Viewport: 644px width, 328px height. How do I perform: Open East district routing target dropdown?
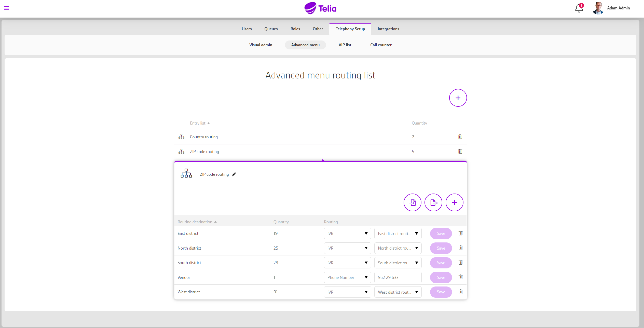(398, 234)
